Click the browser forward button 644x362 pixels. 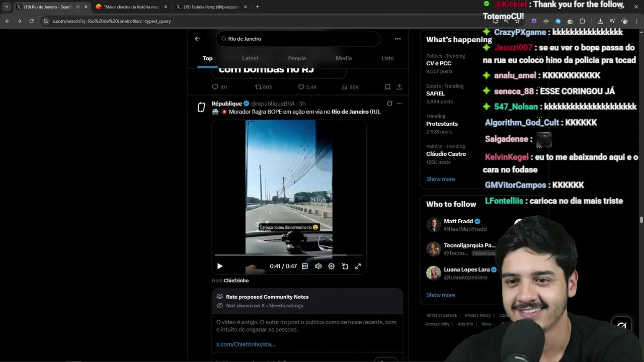coord(19,21)
